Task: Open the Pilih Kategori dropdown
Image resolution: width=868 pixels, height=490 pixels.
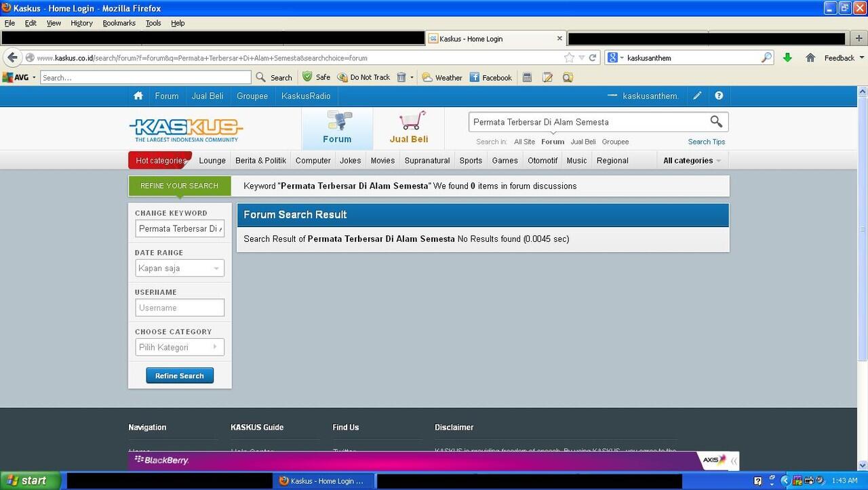Action: (180, 347)
